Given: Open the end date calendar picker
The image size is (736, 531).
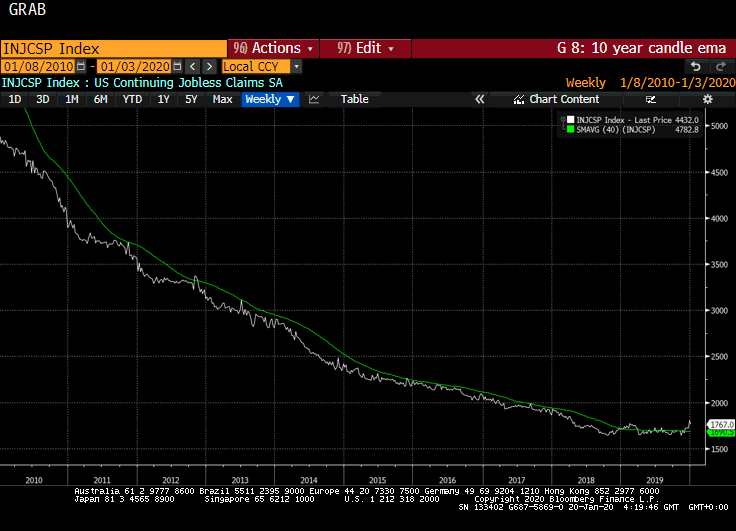Looking at the screenshot, I should tap(177, 66).
